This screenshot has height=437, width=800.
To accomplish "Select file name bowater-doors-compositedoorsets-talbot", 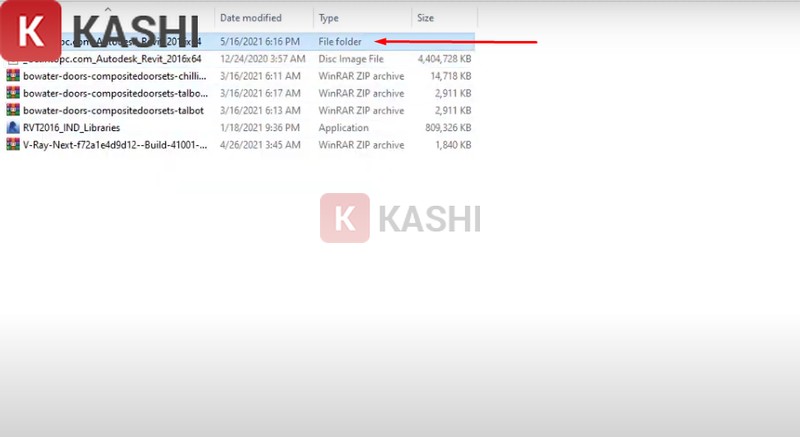I will point(113,110).
